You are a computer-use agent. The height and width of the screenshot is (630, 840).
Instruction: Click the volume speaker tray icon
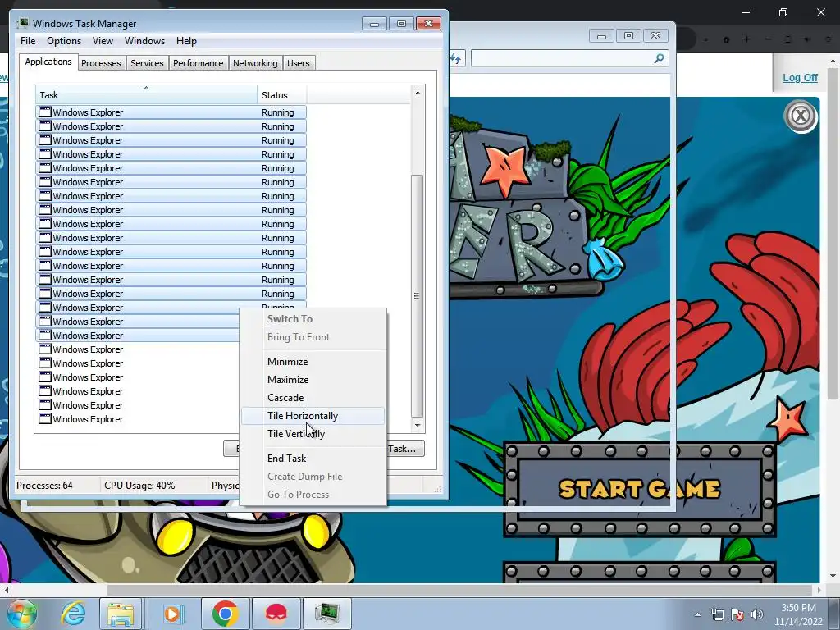click(757, 614)
